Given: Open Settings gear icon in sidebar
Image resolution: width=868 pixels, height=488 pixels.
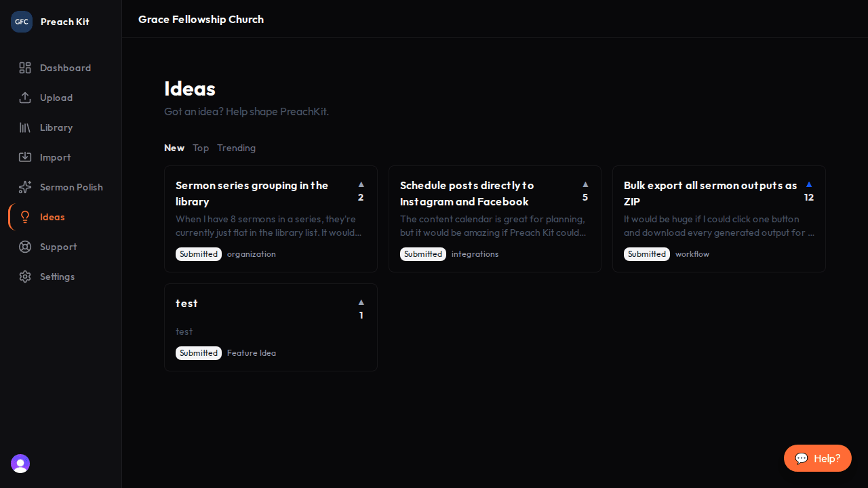Looking at the screenshot, I should [x=25, y=277].
